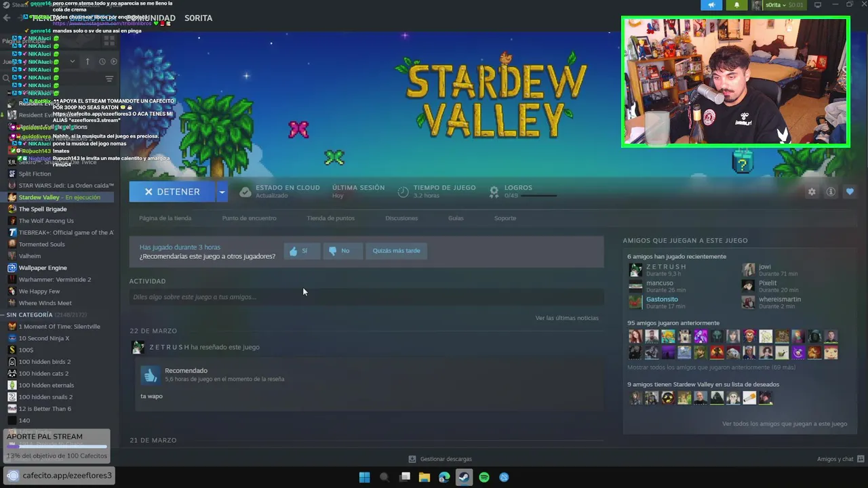The height and width of the screenshot is (488, 868).
Task: Switch library to grid view icon
Action: pos(109,41)
